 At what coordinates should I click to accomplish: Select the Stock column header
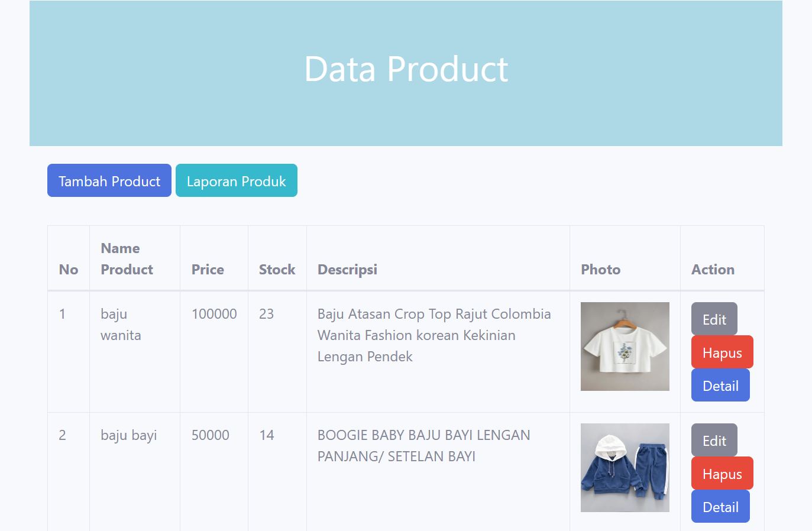click(x=277, y=270)
